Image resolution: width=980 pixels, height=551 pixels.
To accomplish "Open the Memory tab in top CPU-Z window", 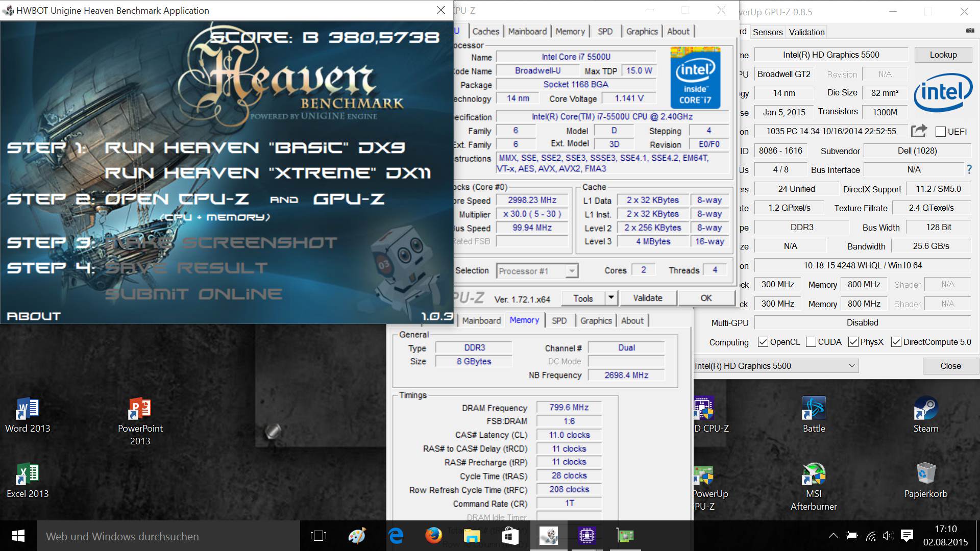I will coord(570,31).
